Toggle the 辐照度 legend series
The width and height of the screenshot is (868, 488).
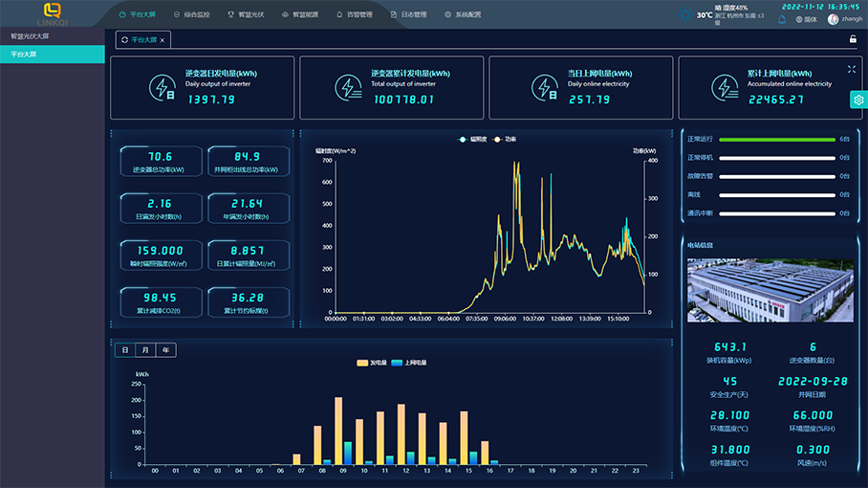472,139
